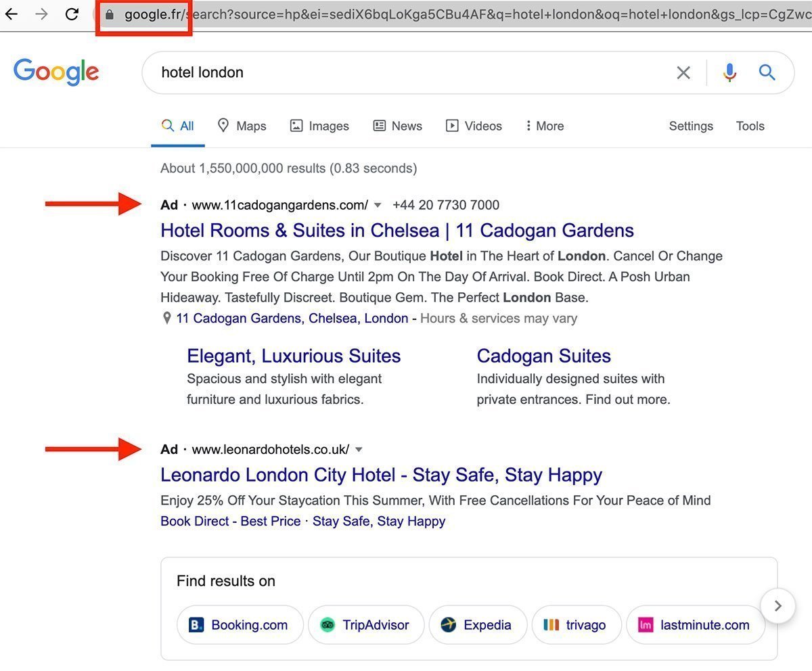Click the trivago logo icon
The width and height of the screenshot is (812, 671).
(551, 625)
